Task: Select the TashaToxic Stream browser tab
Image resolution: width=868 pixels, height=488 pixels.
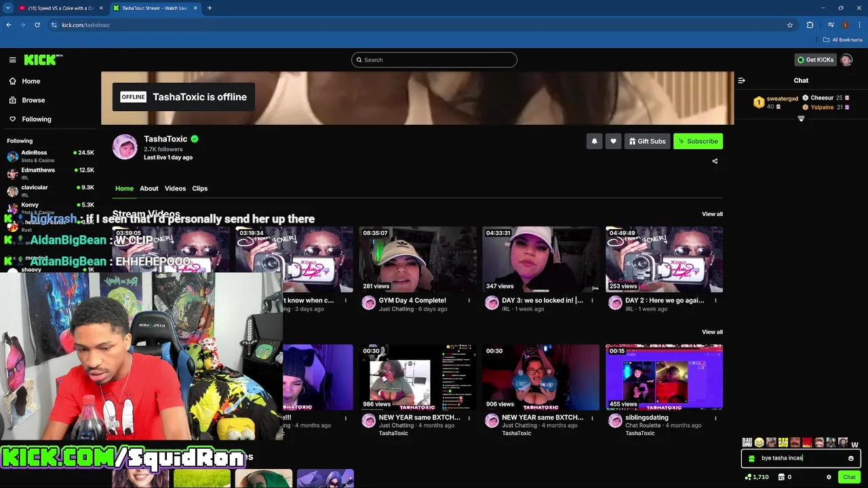Action: tap(155, 8)
